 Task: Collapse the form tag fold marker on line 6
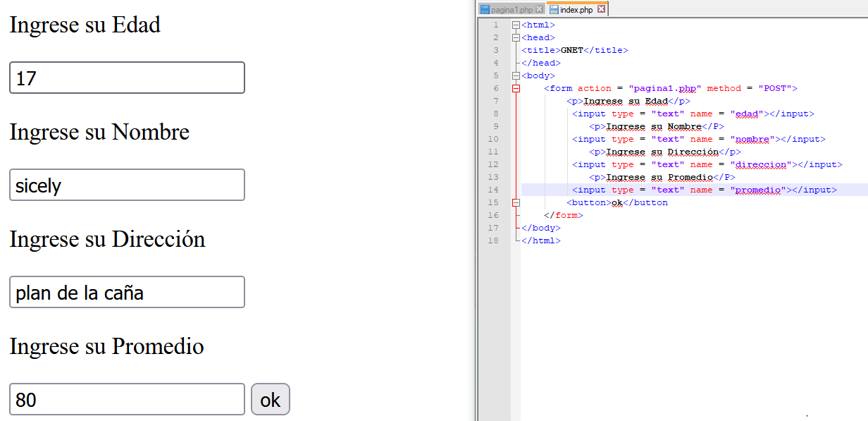pos(516,88)
